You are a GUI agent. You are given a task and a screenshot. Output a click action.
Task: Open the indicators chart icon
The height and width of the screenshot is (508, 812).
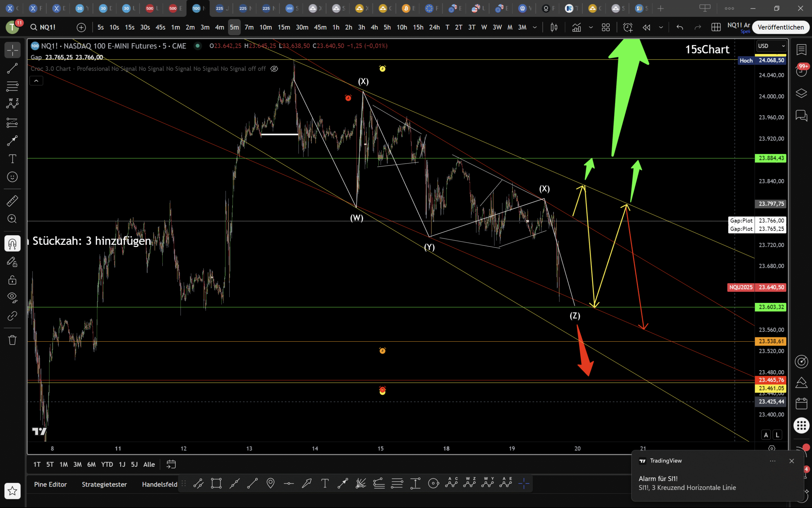(576, 27)
